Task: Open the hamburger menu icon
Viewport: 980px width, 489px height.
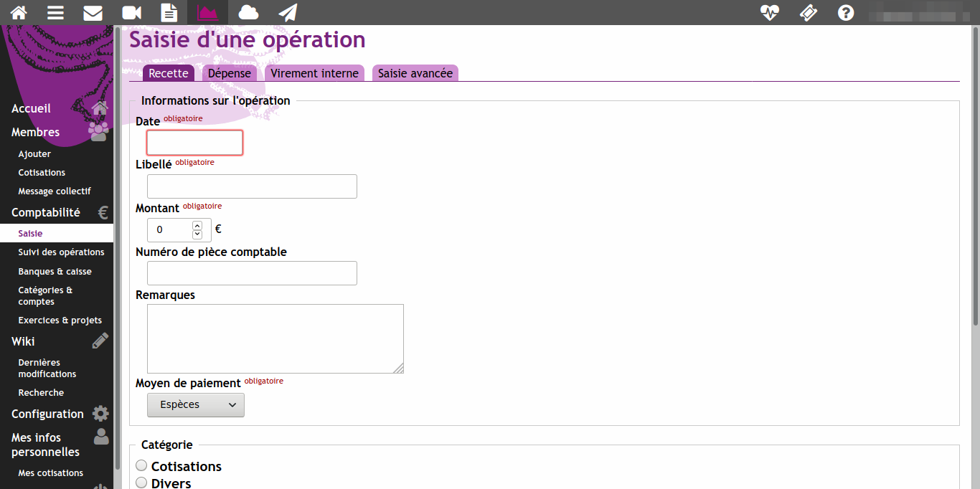Action: click(x=55, y=12)
